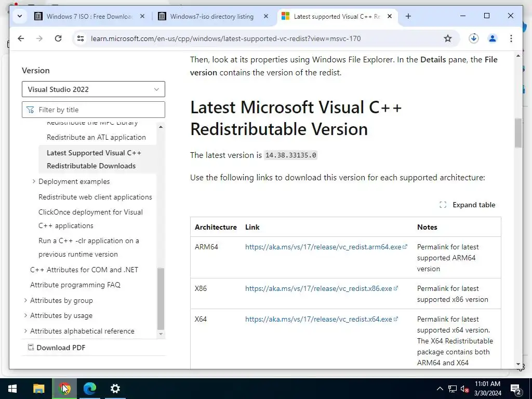This screenshot has height=399, width=532.
Task: Open a new browser tab
Action: (408, 16)
